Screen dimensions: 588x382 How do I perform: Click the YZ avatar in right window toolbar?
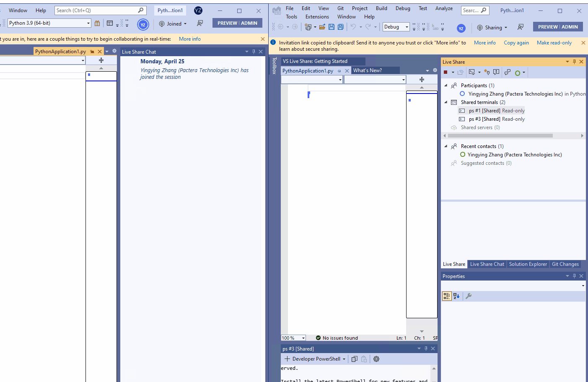(x=461, y=28)
